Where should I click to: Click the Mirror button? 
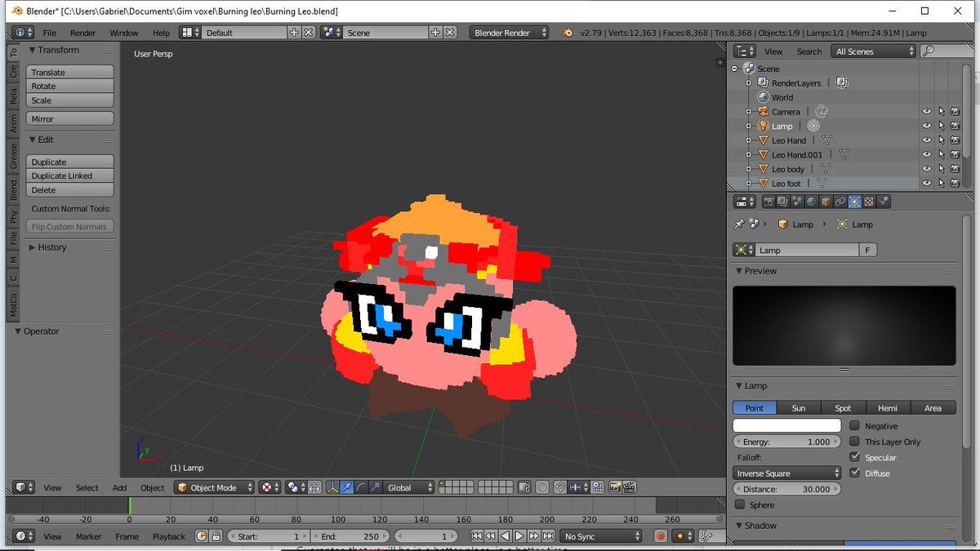click(70, 119)
